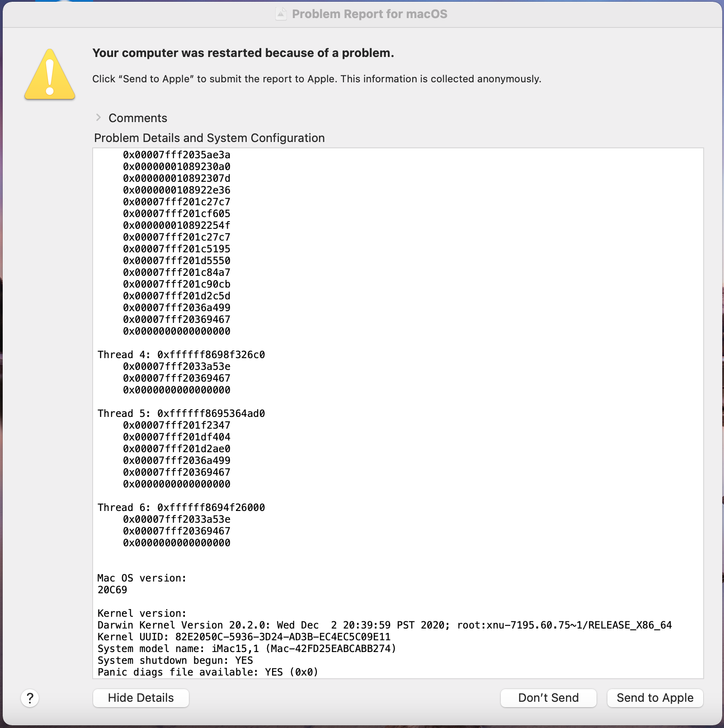The width and height of the screenshot is (724, 728).
Task: Click address 0x00007fff2035ae3a in the report
Action: [x=177, y=155]
